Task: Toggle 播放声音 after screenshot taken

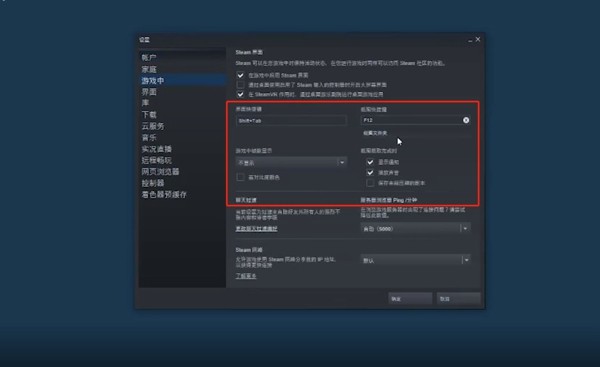Action: (x=370, y=173)
